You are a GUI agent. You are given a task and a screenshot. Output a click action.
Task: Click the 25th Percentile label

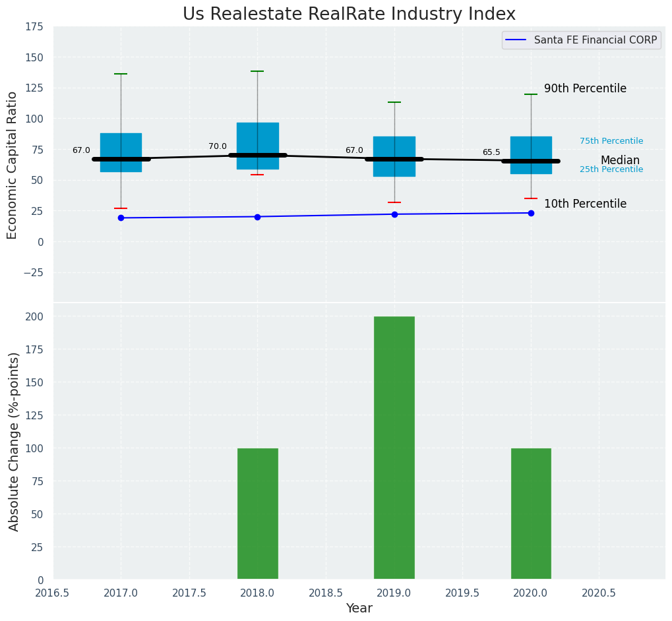(x=611, y=169)
